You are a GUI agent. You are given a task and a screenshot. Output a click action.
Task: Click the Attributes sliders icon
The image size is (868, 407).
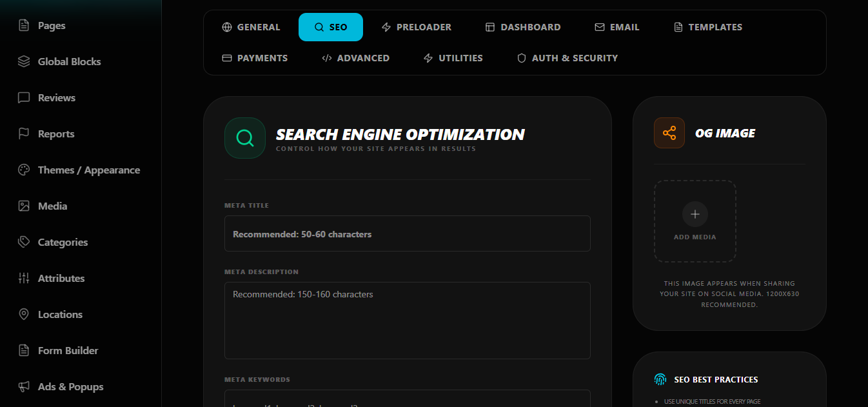tap(24, 279)
